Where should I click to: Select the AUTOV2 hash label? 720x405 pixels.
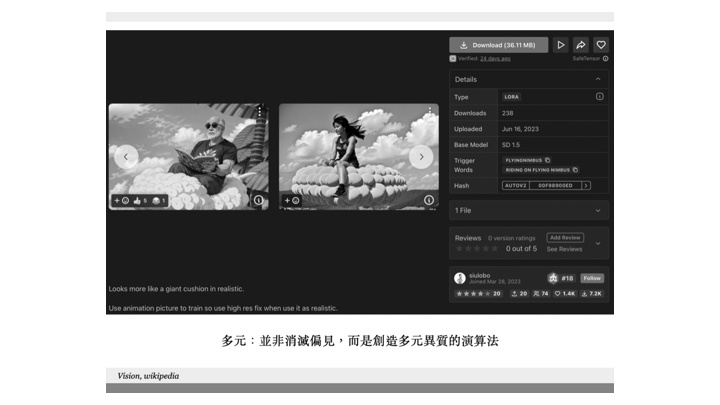(x=515, y=186)
